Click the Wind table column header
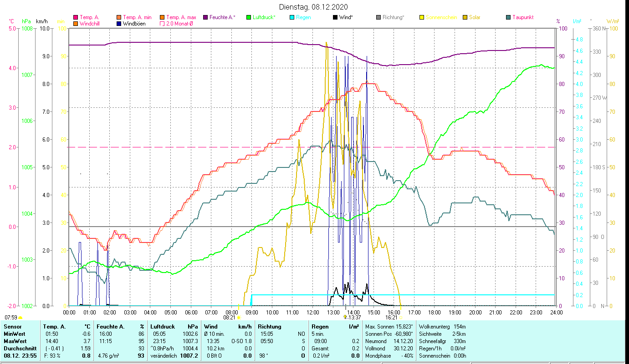629x364 pixels. (x=210, y=327)
